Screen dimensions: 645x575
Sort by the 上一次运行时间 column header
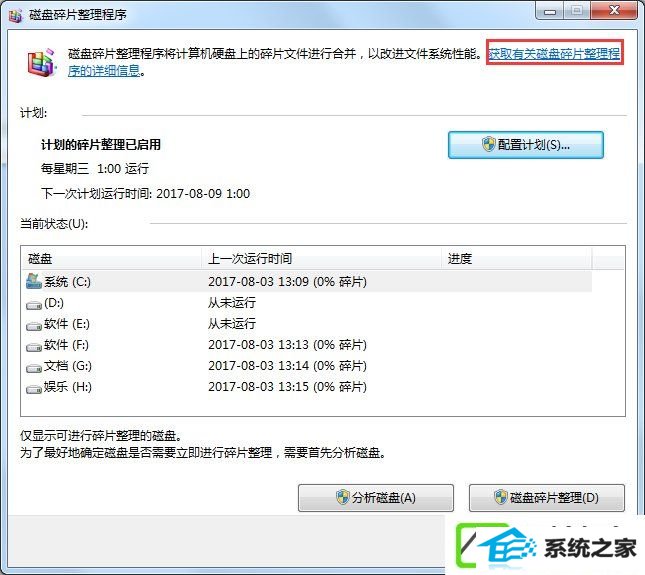point(321,258)
